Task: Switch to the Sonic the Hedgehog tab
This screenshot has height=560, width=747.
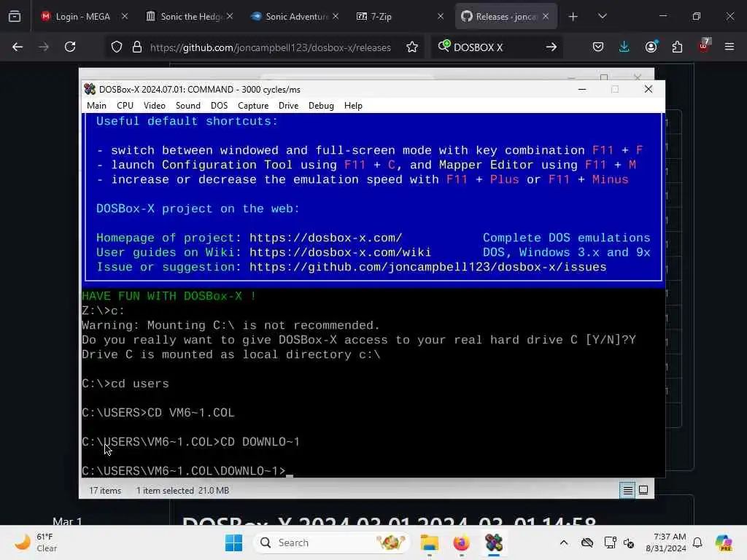Action: pos(183,17)
